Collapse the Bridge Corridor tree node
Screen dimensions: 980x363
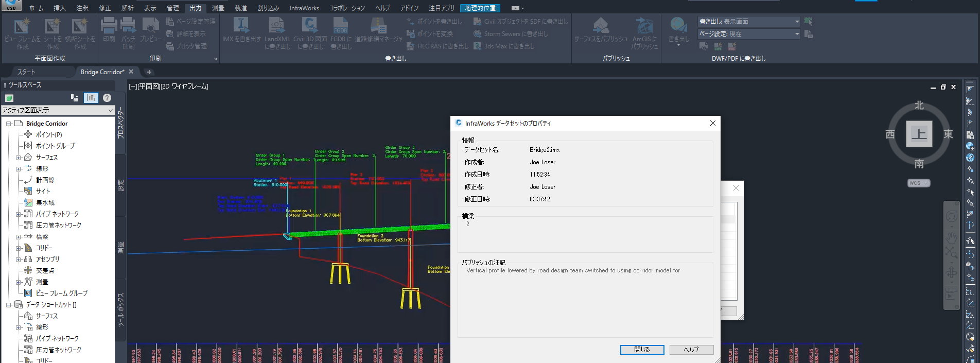point(8,124)
